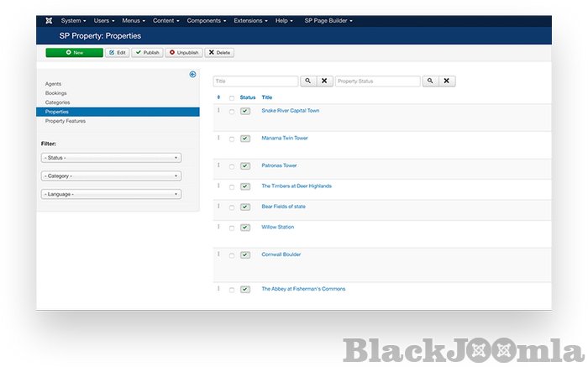Click the Title search magnifier icon
588x367 pixels.
[x=307, y=81]
